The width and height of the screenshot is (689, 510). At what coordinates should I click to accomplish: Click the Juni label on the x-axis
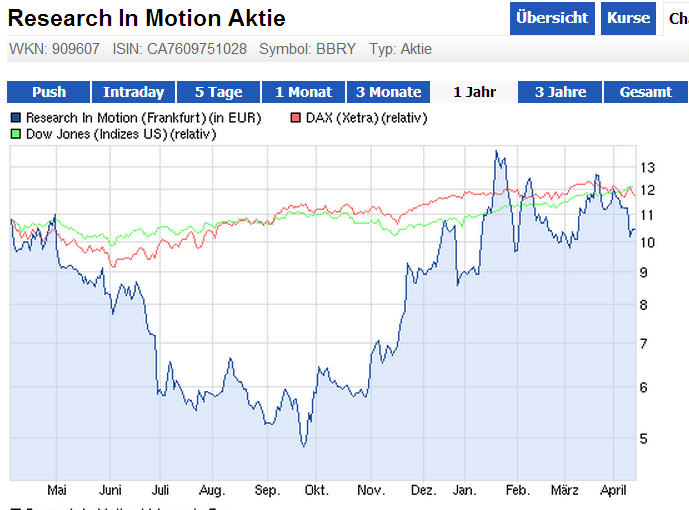point(110,490)
